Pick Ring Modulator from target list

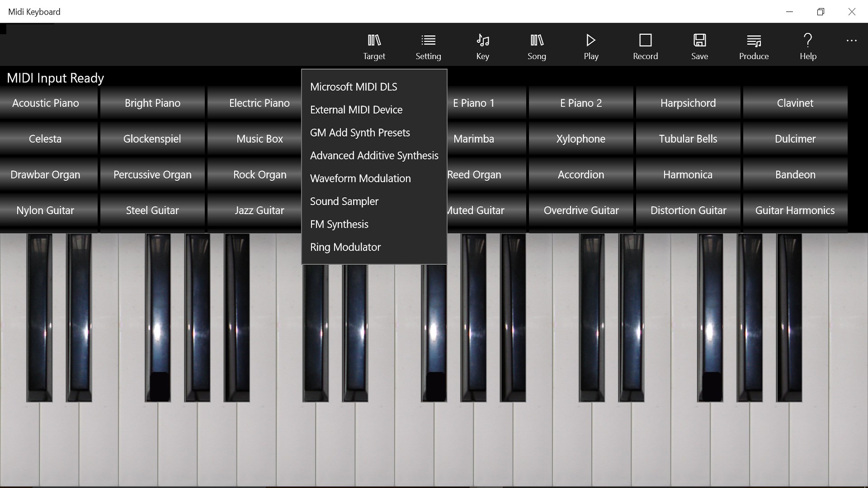345,247
